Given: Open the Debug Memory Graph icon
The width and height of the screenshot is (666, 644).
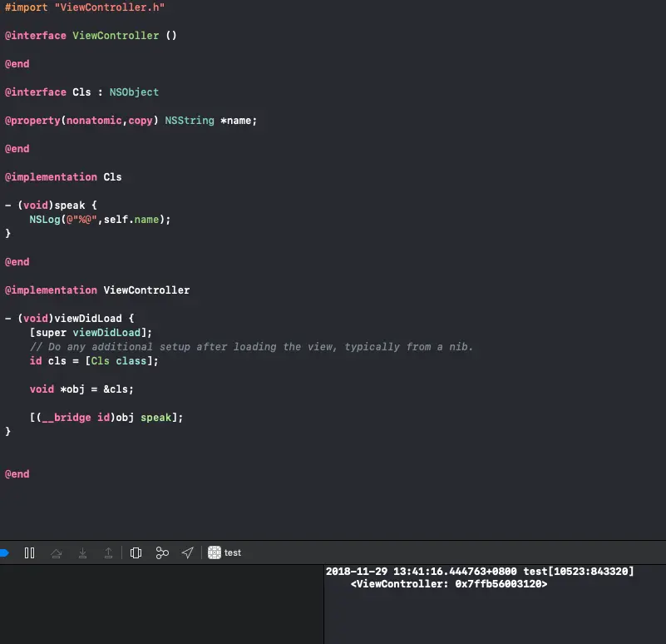Looking at the screenshot, I should 162,552.
